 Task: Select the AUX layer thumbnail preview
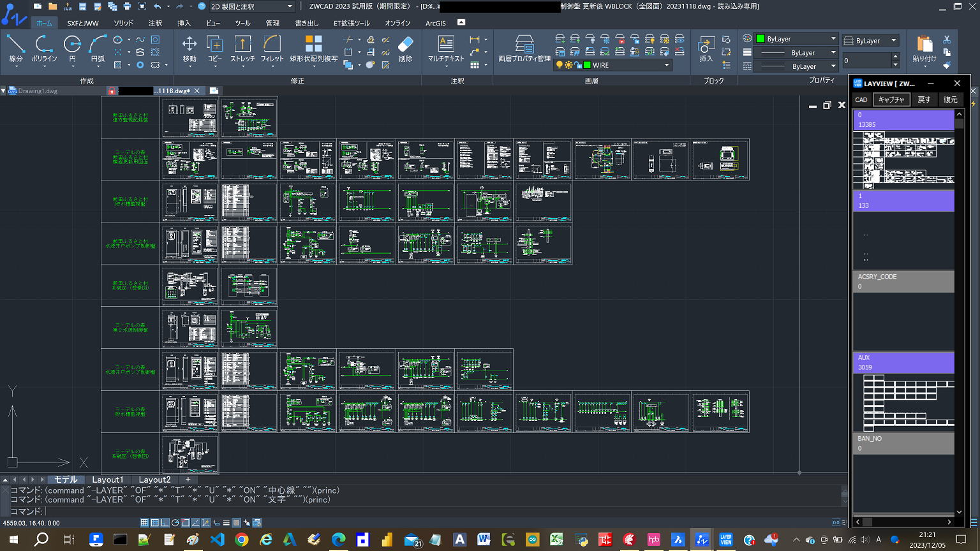(x=904, y=403)
